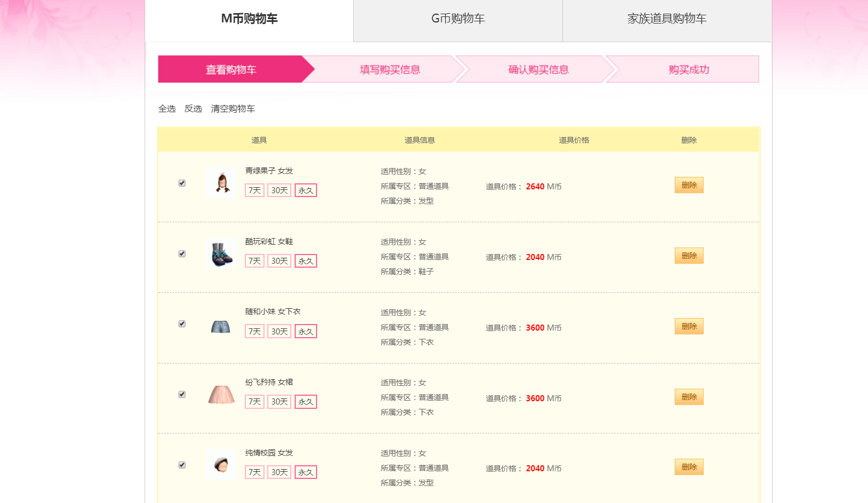
Task: Choose 30天 for 纷飞矜持 女裙
Action: point(279,402)
